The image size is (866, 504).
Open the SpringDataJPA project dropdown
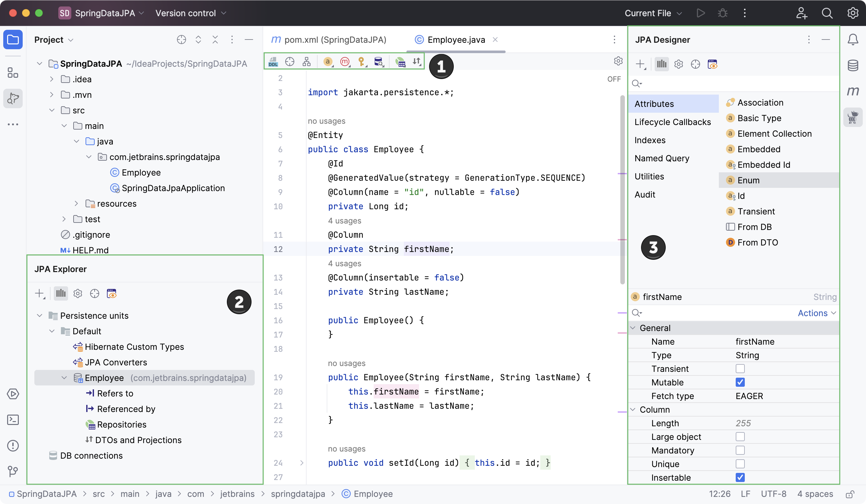[101, 13]
